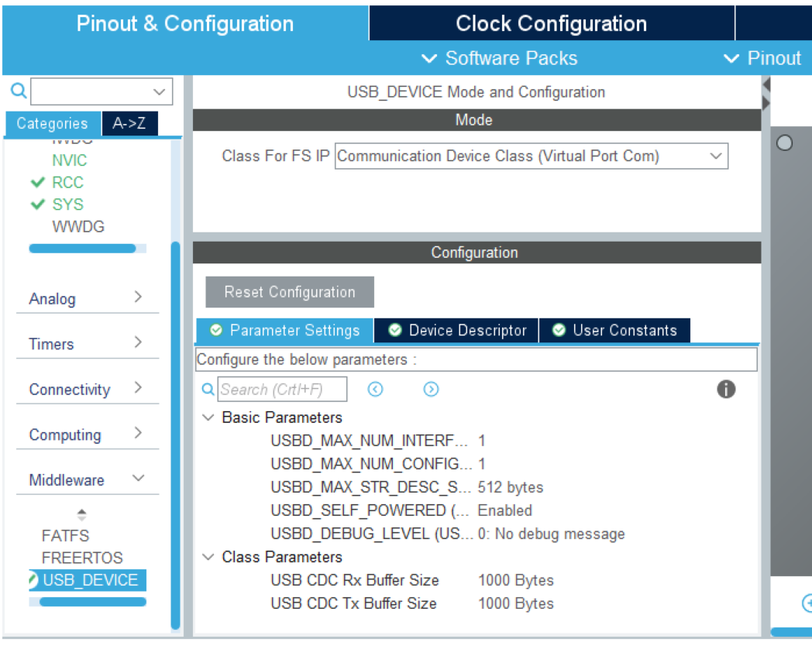Click the User Constants tab check icon
Screen dimensions: 812x646
pyautogui.click(x=559, y=330)
